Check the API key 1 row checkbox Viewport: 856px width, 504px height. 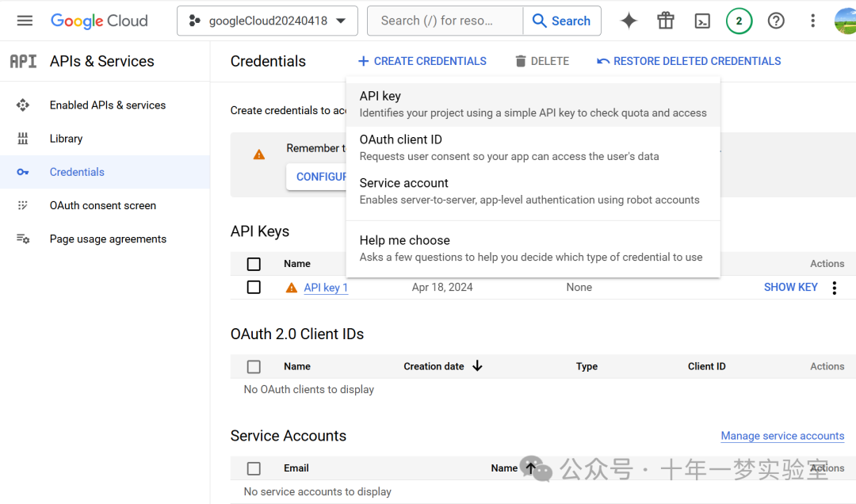(x=254, y=287)
